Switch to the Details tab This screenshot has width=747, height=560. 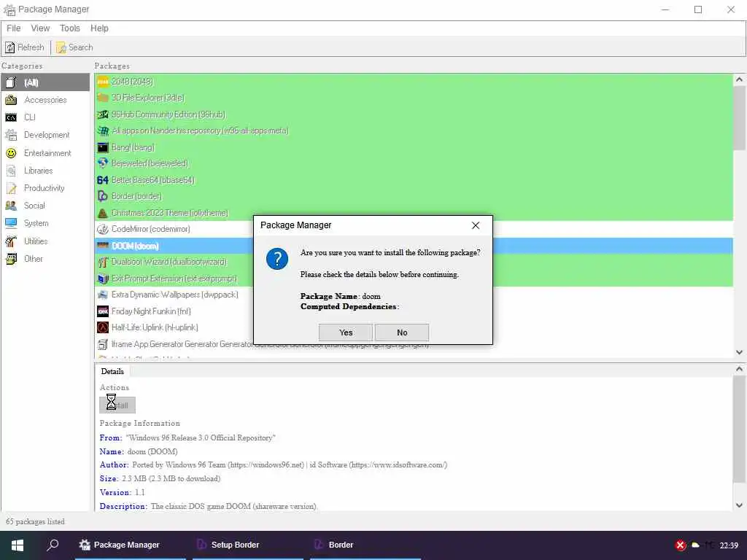[112, 371]
